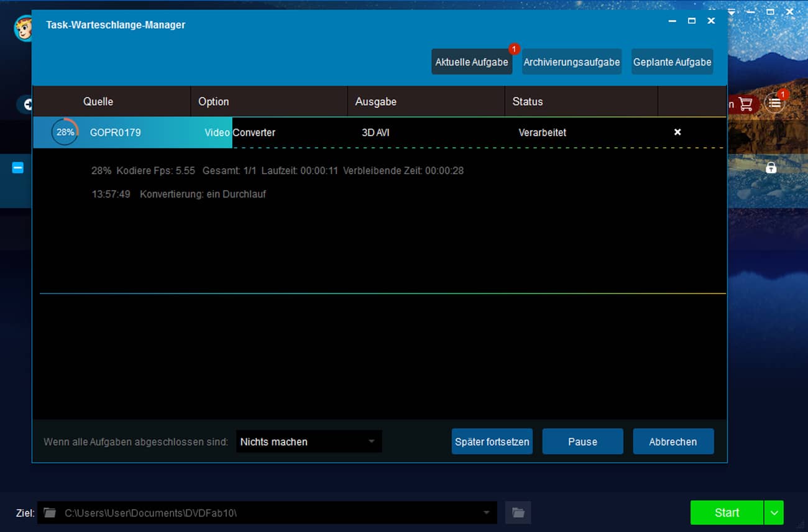Expand the Ziel destination path dropdown

coord(486,513)
